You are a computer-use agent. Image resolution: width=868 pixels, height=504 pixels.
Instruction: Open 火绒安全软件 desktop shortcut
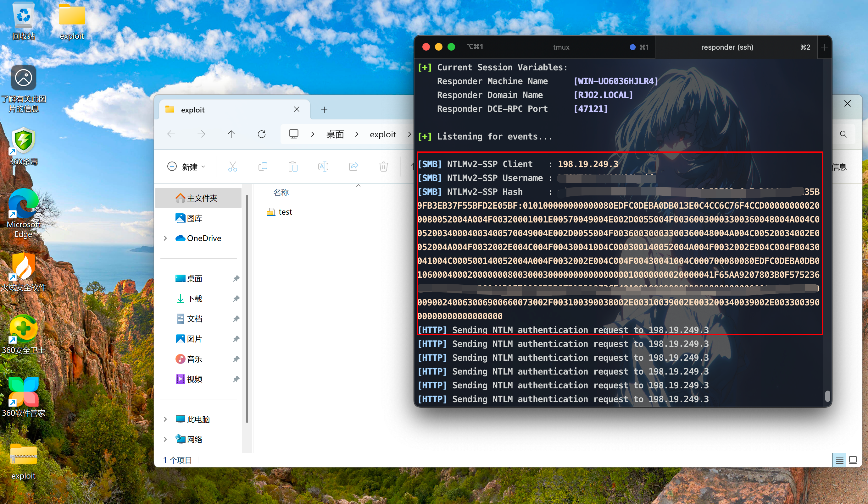pos(23,272)
